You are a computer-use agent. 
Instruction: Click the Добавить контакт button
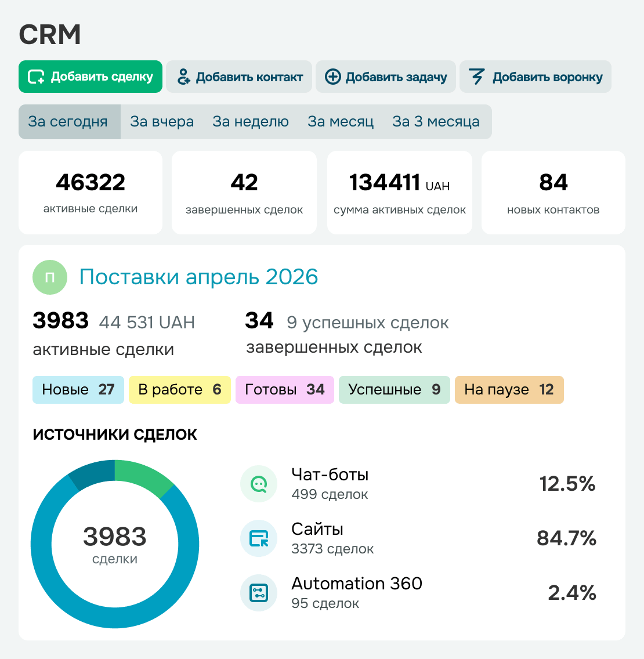tap(239, 77)
